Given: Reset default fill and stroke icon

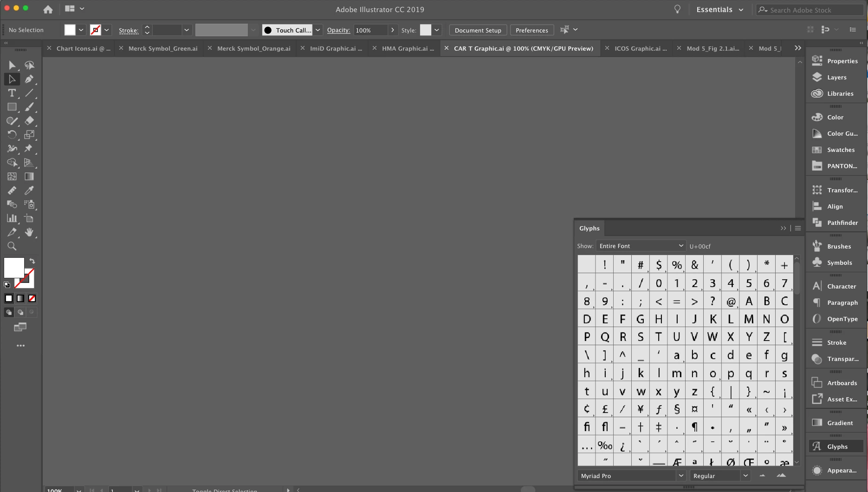Looking at the screenshot, I should pyautogui.click(x=7, y=284).
